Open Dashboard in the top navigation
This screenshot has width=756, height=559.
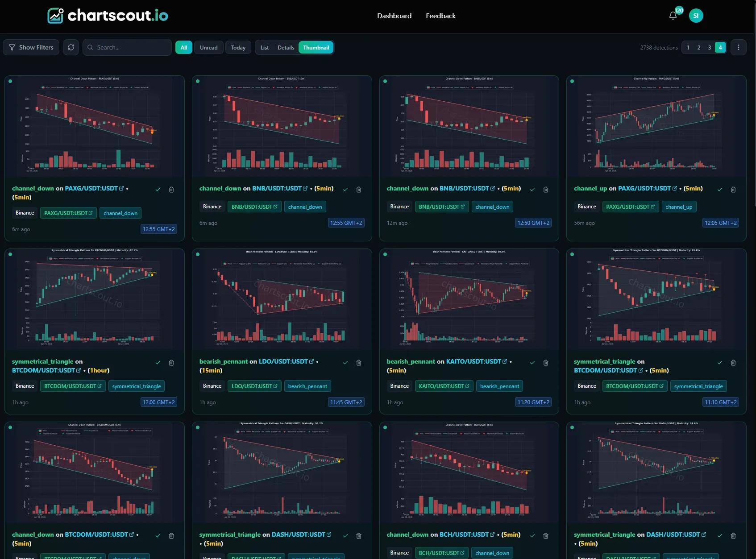click(395, 16)
